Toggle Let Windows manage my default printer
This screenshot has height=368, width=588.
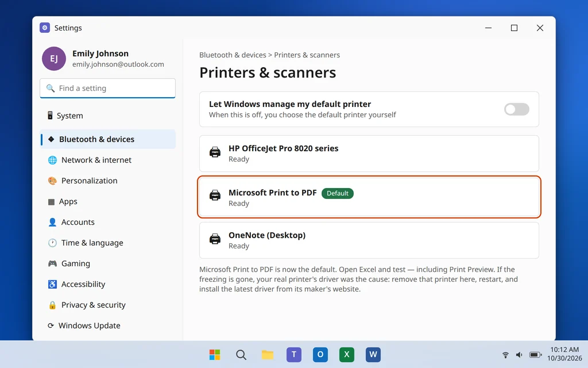point(516,109)
